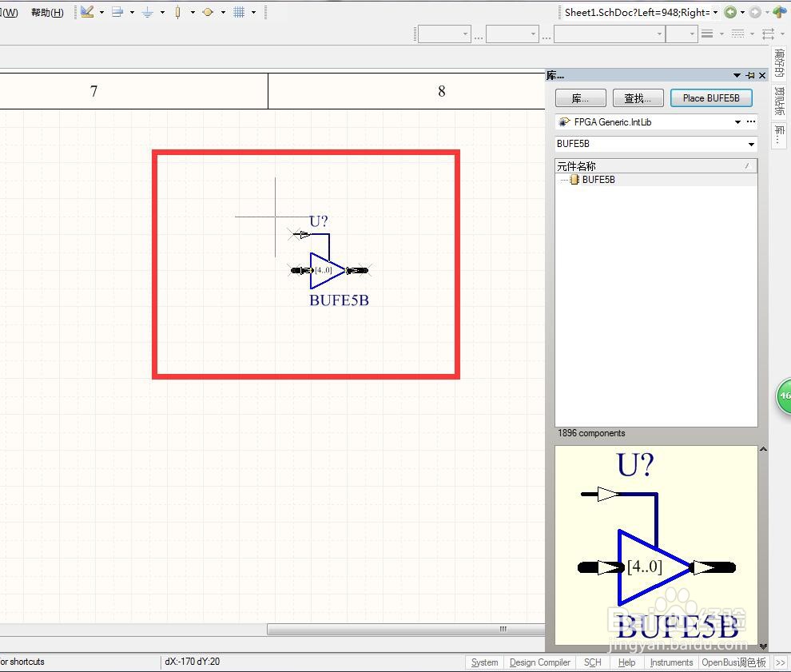
Task: Click the 查找... search button
Action: [638, 97]
